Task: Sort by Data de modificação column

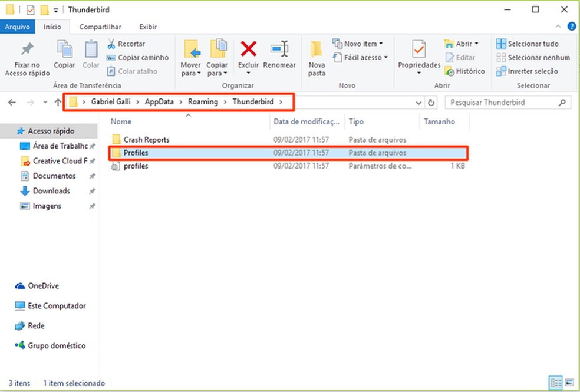Action: 307,121
